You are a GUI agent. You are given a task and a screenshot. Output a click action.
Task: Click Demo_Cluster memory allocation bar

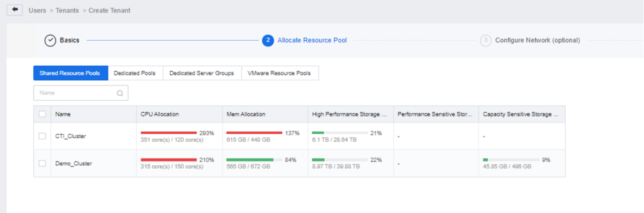tap(254, 160)
